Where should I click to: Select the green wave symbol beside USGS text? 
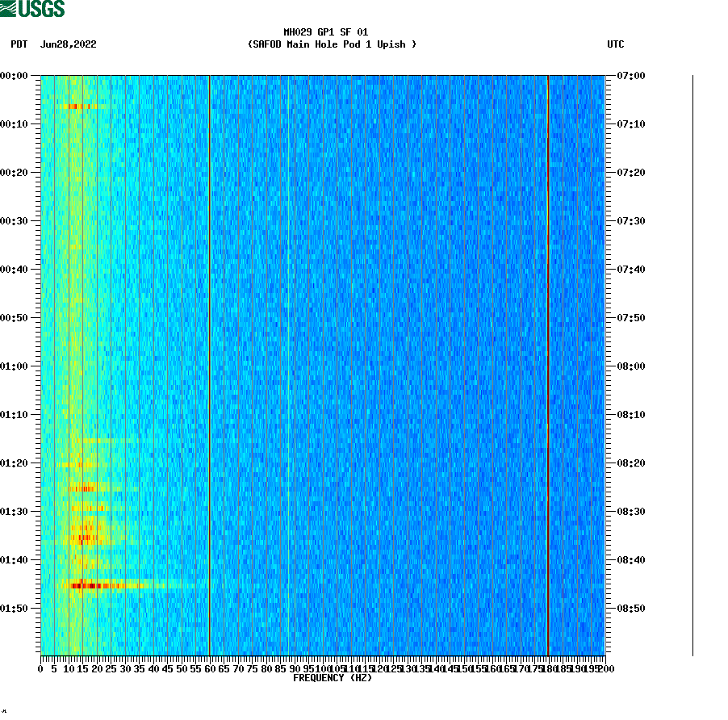coord(10,8)
